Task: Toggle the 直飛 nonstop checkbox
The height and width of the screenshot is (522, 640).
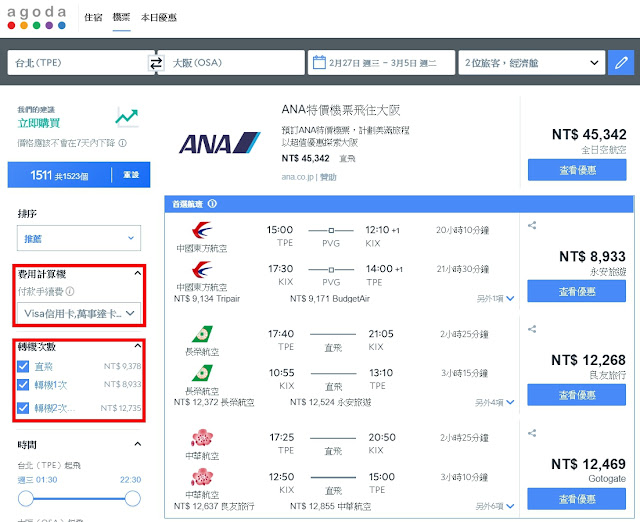Action: tap(23, 366)
